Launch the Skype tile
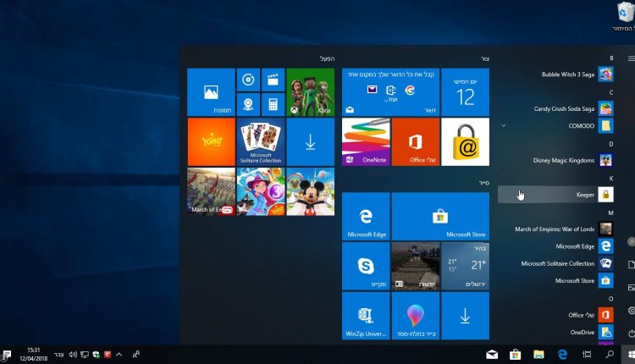This screenshot has height=364, width=635. [x=366, y=267]
